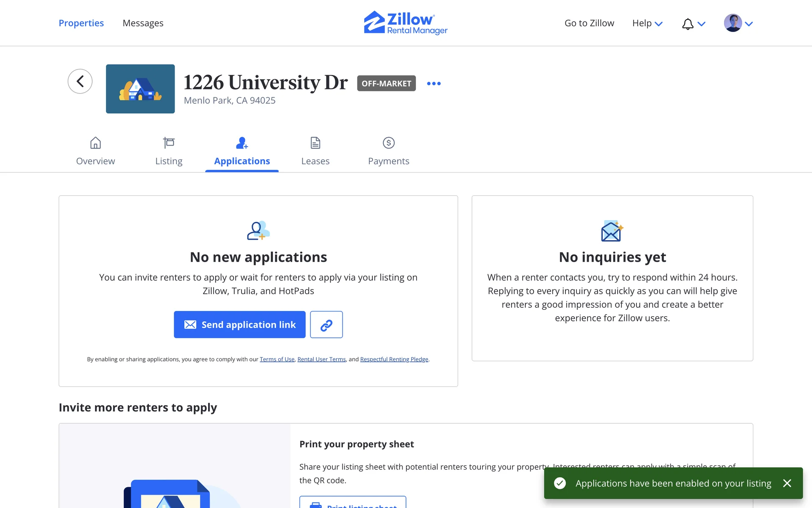Click the copy application link icon button
The height and width of the screenshot is (508, 812).
click(326, 325)
